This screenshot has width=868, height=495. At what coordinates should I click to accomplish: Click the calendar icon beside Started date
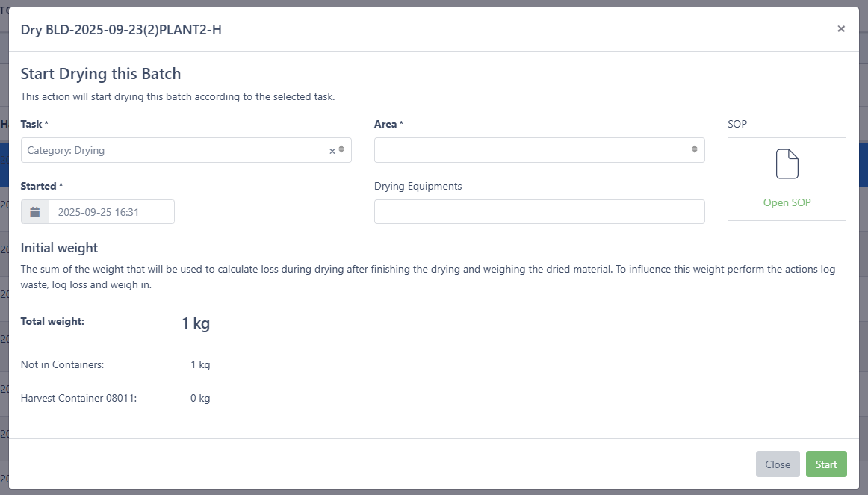tap(35, 212)
